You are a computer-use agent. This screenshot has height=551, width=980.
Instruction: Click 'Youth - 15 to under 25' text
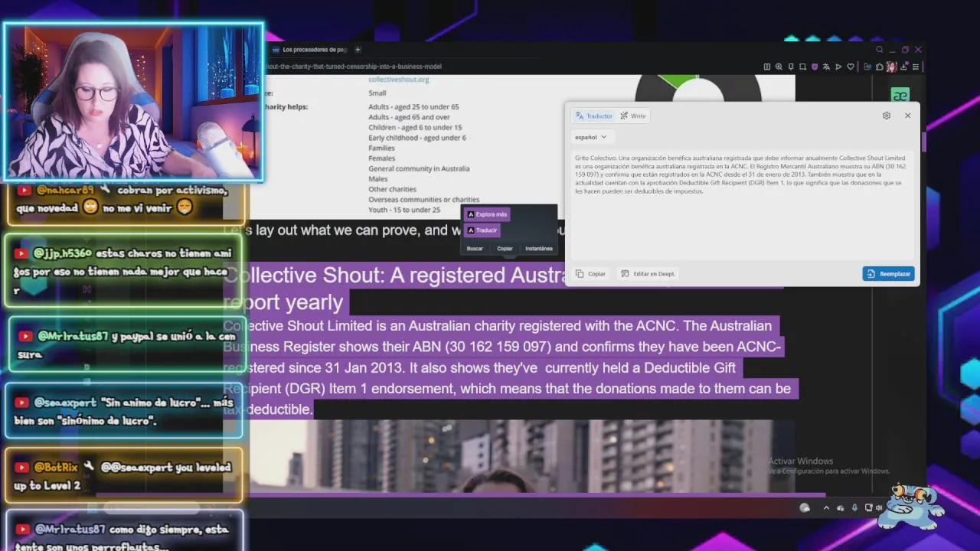point(404,210)
